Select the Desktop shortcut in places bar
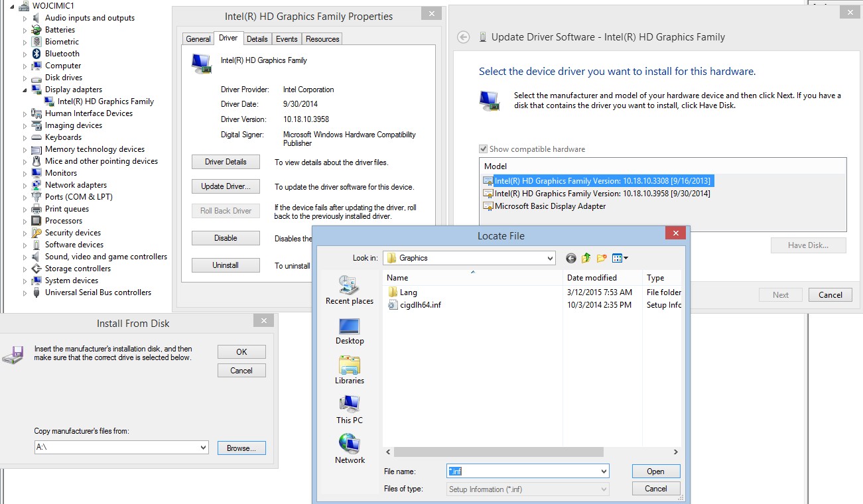Viewport: 863px width, 504px height. [x=350, y=331]
